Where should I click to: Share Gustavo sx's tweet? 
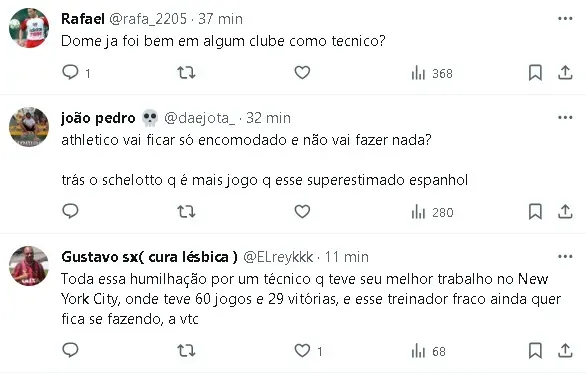point(565,350)
